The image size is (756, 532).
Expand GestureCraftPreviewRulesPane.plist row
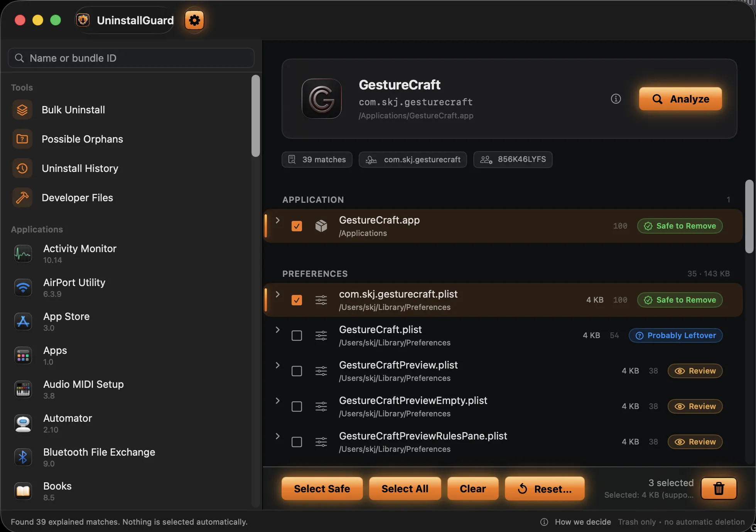pyautogui.click(x=278, y=436)
